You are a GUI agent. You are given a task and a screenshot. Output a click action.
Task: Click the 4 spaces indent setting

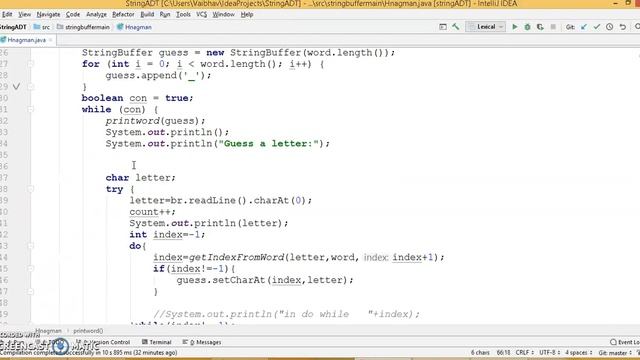click(578, 352)
